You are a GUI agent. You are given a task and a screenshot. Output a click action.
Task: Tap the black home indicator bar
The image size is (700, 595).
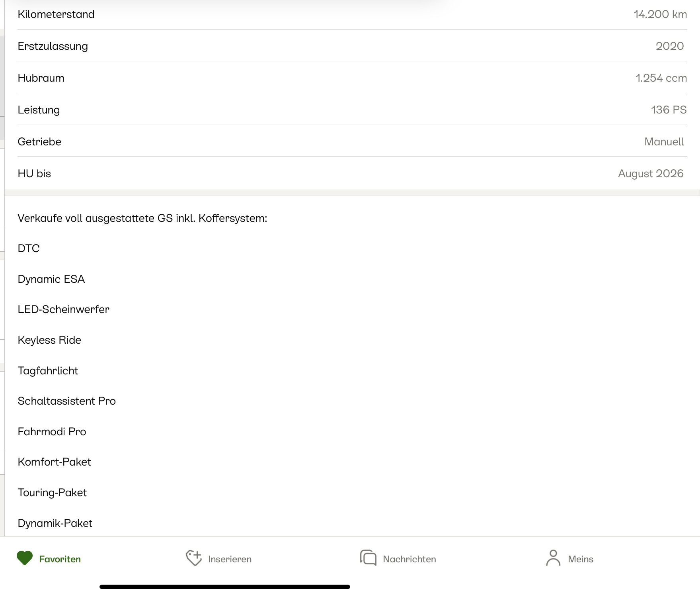coord(225,587)
